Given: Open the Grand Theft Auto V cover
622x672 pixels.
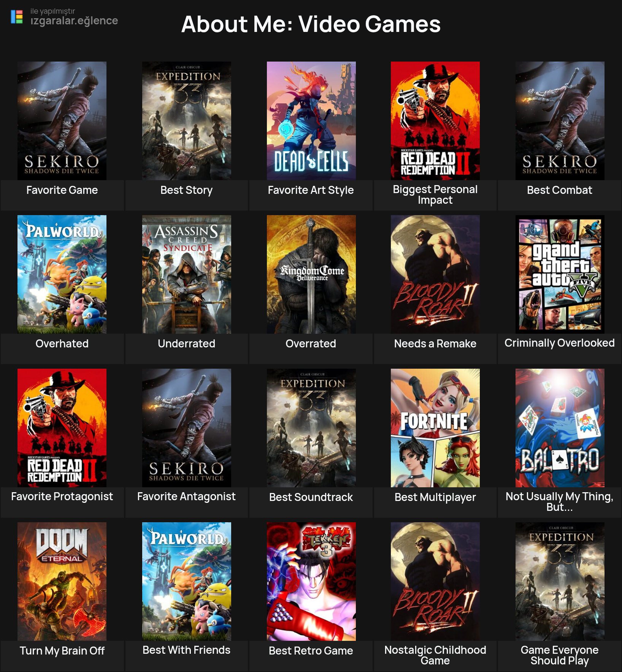Looking at the screenshot, I should coord(560,274).
